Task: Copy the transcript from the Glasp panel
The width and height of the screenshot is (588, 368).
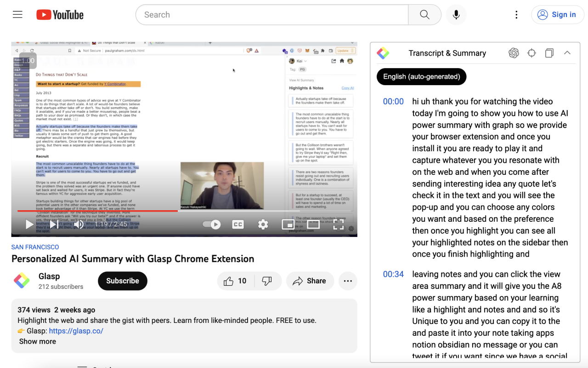Action: pyautogui.click(x=549, y=53)
